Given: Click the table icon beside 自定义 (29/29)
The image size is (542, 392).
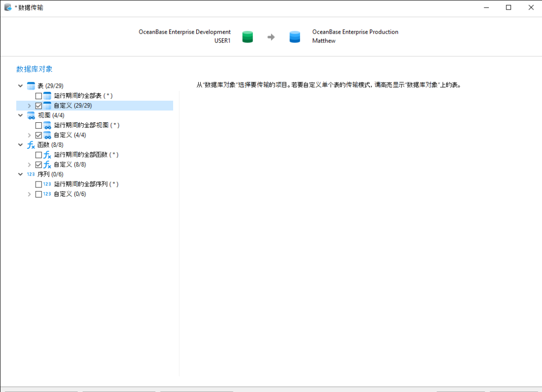Looking at the screenshot, I should [47, 105].
